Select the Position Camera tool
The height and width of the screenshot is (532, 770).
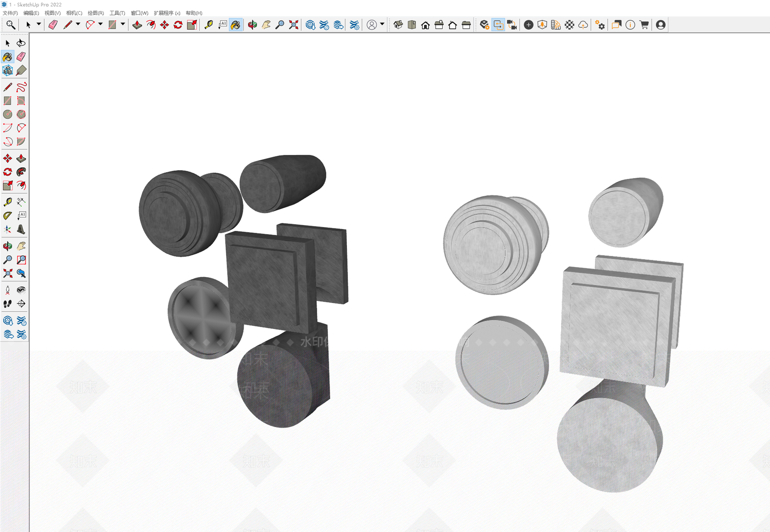click(x=8, y=290)
